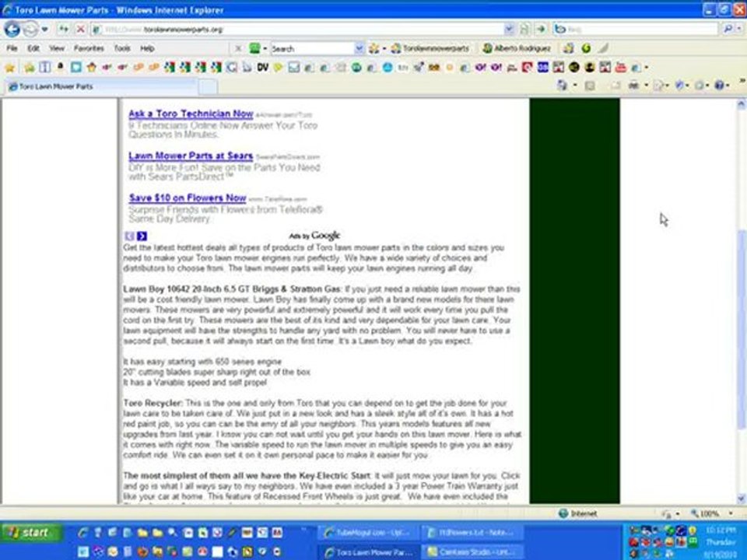The width and height of the screenshot is (747, 560).
Task: Open the Save $10 on Flowers Now ad
Action: (x=188, y=198)
